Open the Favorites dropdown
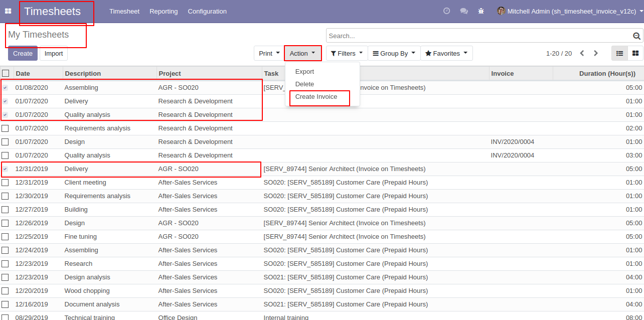Image resolution: width=644 pixels, height=320 pixels. click(x=446, y=53)
